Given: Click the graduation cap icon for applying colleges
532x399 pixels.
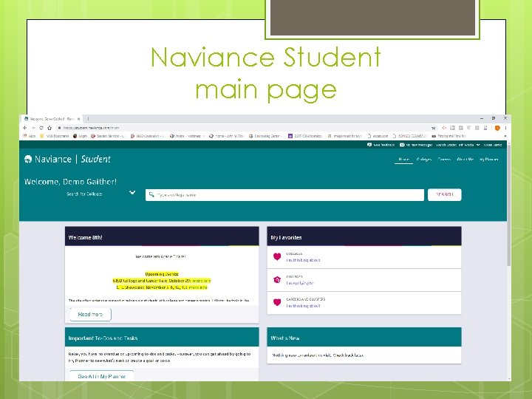Looking at the screenshot, I should [277, 279].
